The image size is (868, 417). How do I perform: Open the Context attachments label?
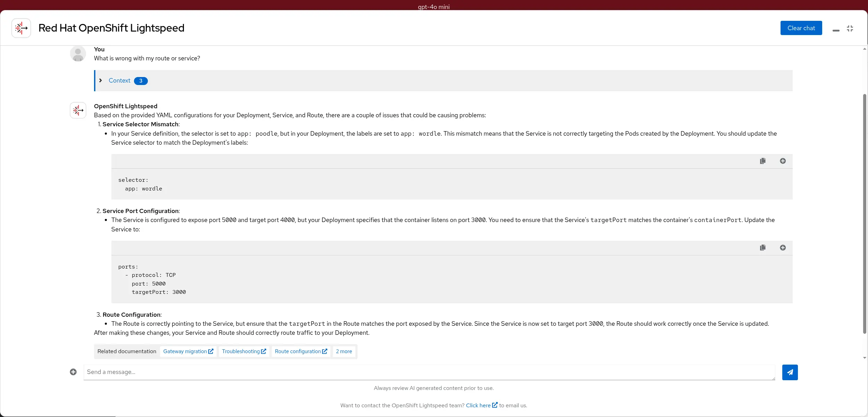click(x=119, y=80)
